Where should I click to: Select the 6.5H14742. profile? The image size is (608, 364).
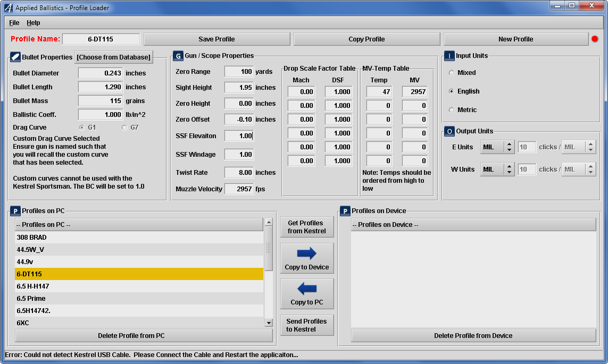coord(139,310)
